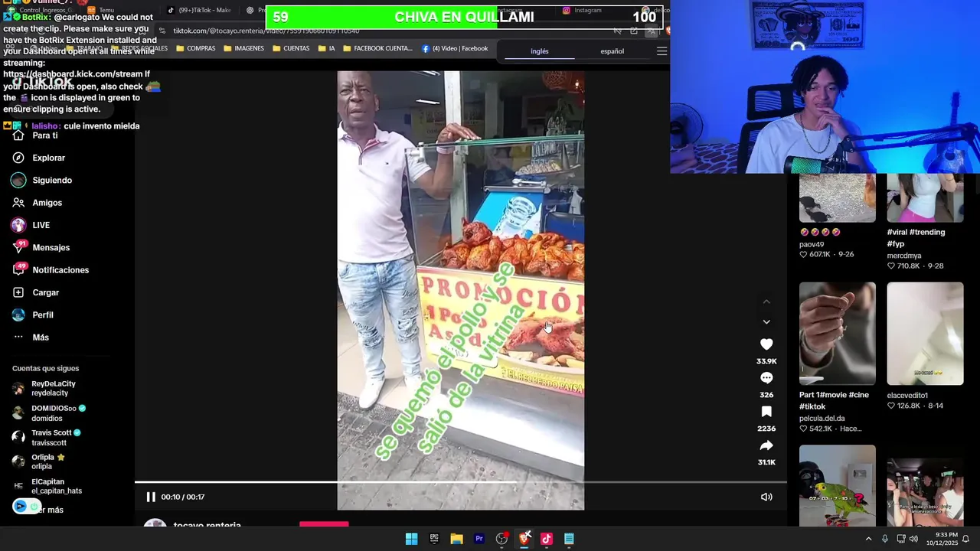Expand the Más options in sidebar
980x551 pixels.
coord(31,337)
